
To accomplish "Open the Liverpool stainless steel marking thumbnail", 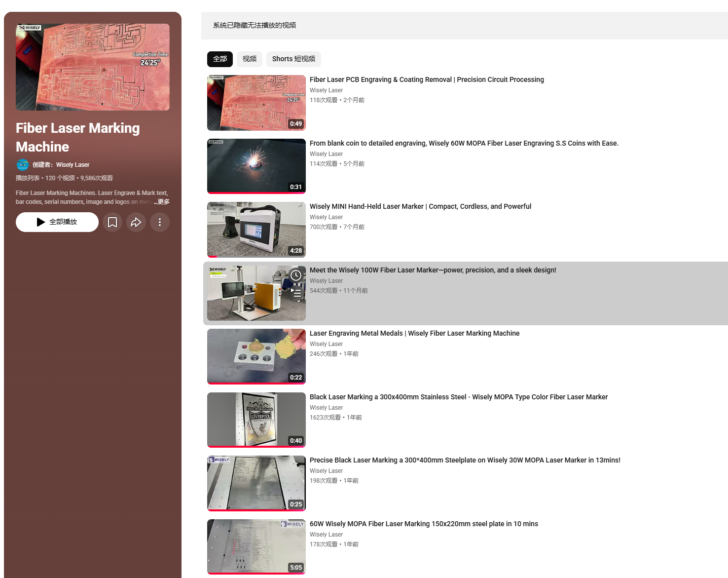I will 256,420.
